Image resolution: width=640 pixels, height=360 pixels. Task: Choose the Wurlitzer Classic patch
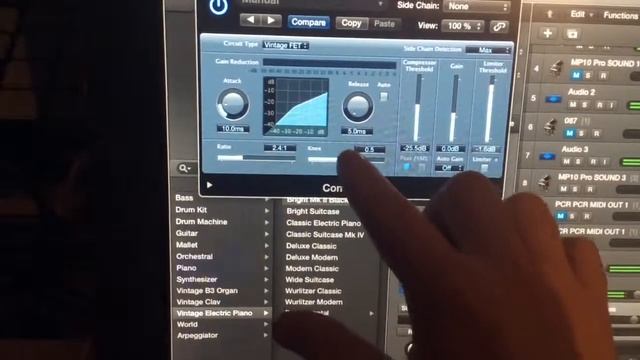[313, 291]
